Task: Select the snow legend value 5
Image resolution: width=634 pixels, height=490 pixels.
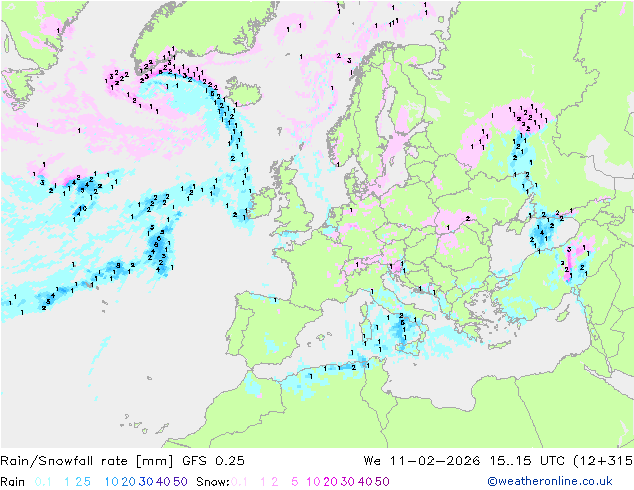Action: pyautogui.click(x=295, y=482)
